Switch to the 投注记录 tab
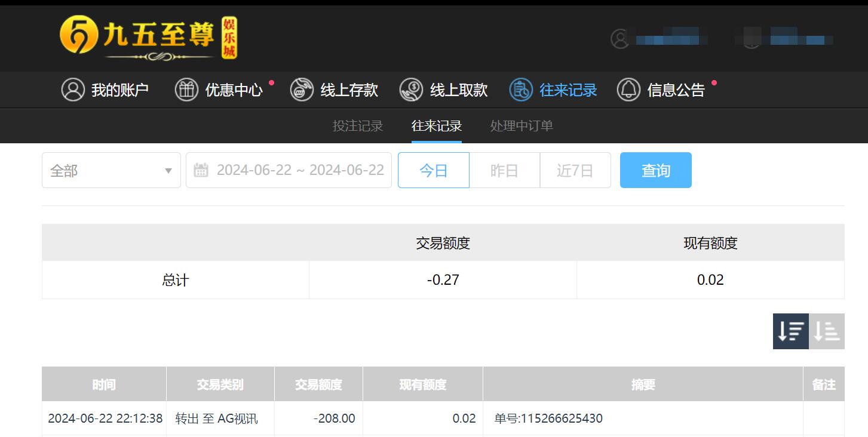Image resolution: width=868 pixels, height=437 pixels. 358,126
